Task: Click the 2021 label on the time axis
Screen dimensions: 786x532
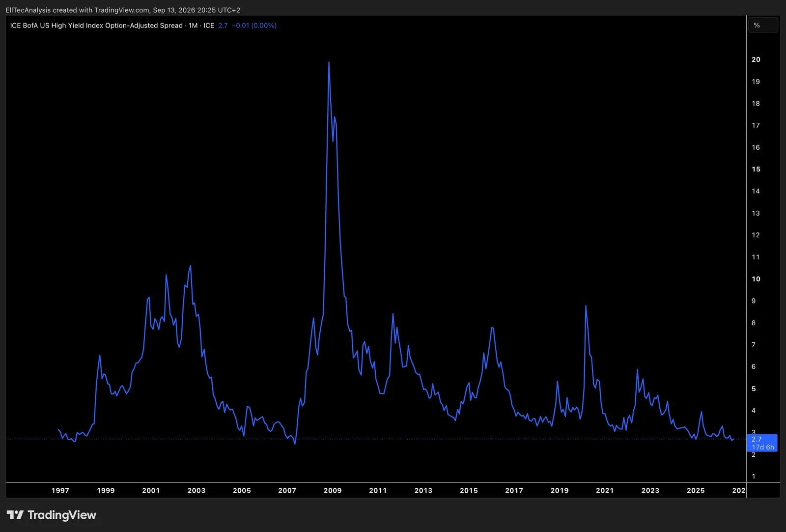Action: click(605, 490)
